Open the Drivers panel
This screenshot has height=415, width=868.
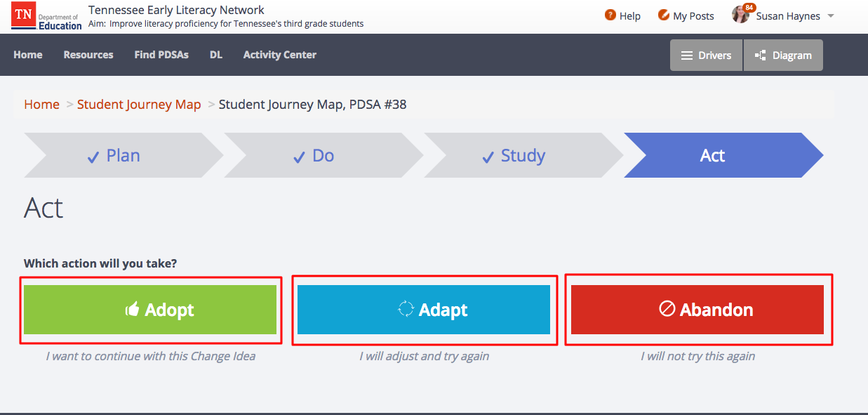[x=706, y=55]
